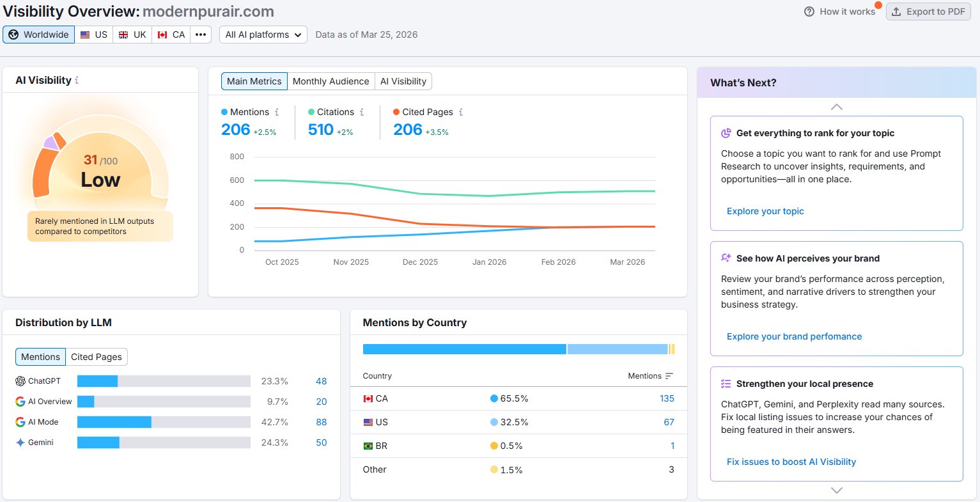Screen dimensions: 980x502
Task: Open the Explore your topic link
Action: 765,211
